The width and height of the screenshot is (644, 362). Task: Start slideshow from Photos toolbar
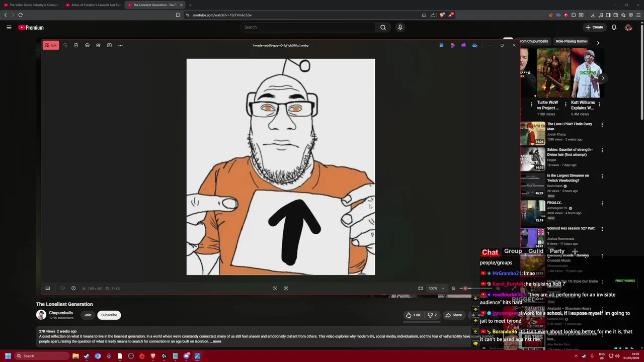pos(109,45)
